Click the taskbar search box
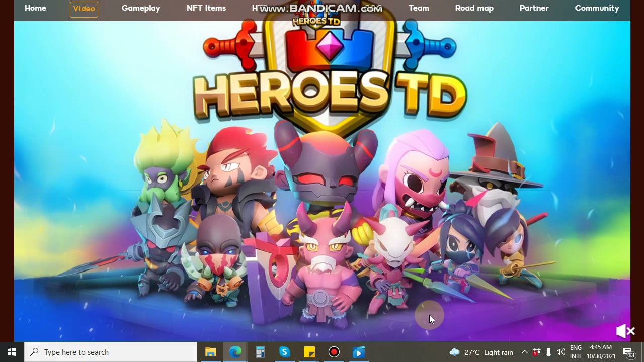The width and height of the screenshot is (644, 362). pyautogui.click(x=111, y=352)
